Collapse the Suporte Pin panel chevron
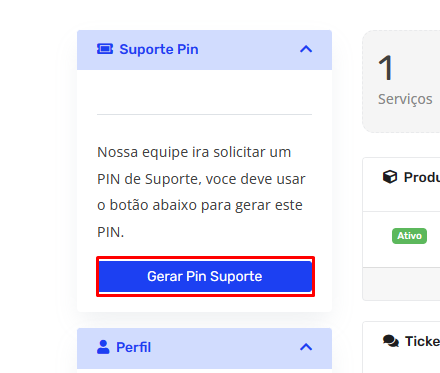440x373 pixels. pos(306,49)
